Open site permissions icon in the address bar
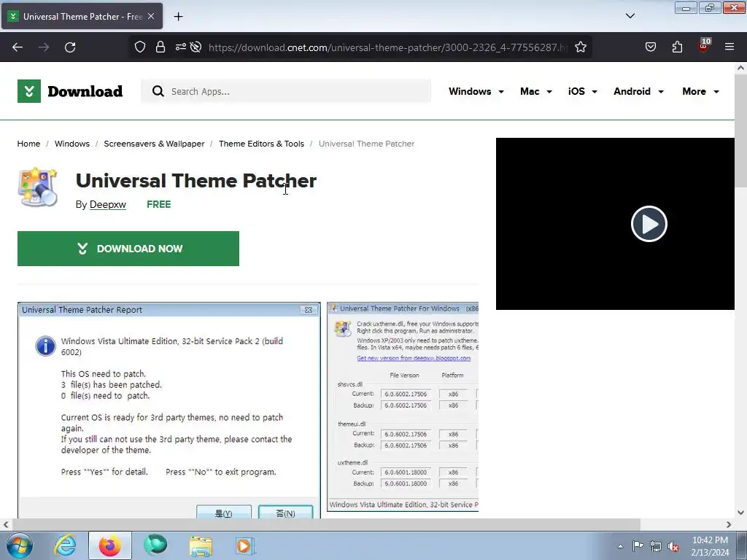 click(181, 47)
